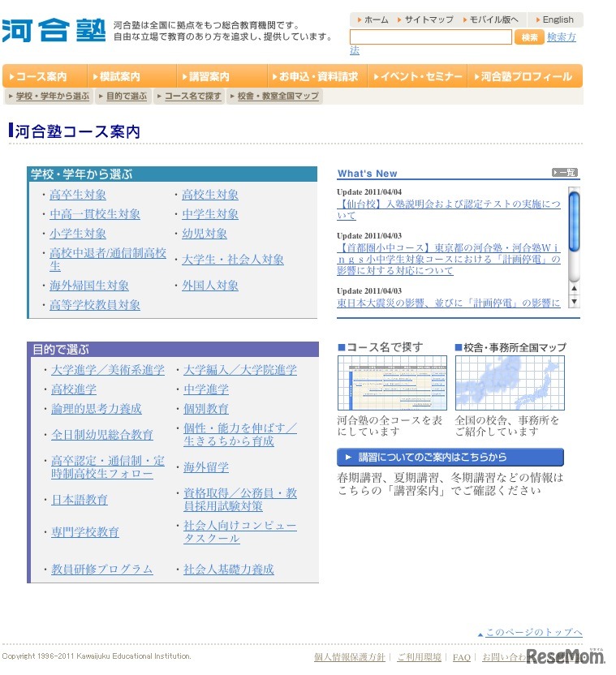The image size is (616, 675).
Task: Open the 仙台校 入塾説明会 news link
Action: [449, 209]
